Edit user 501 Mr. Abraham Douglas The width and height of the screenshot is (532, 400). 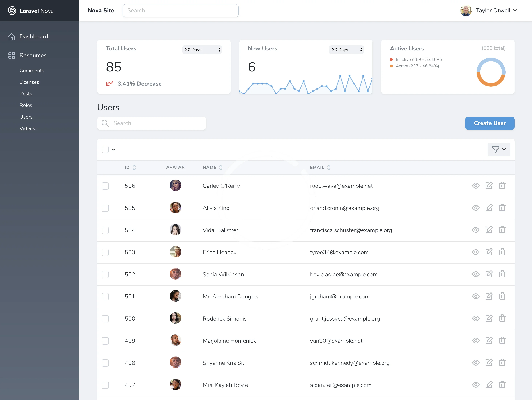(x=489, y=296)
